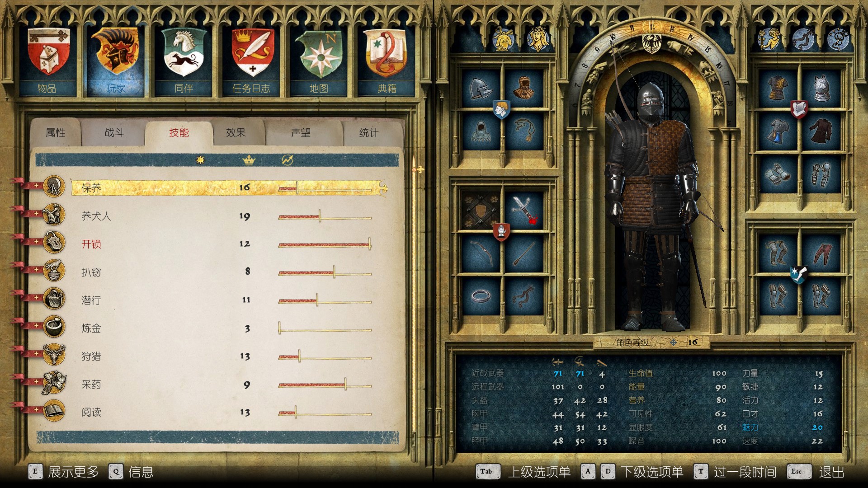Select the 保养 maintenance skill icon

[54, 186]
